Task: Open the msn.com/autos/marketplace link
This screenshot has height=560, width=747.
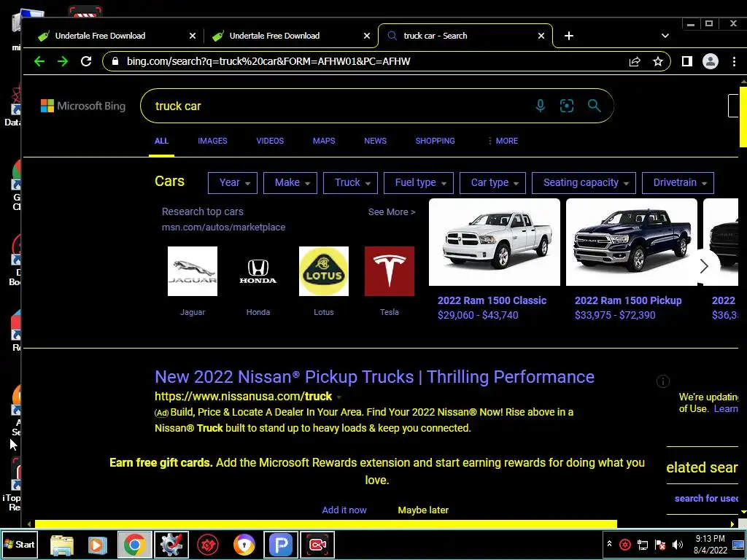Action: (223, 227)
